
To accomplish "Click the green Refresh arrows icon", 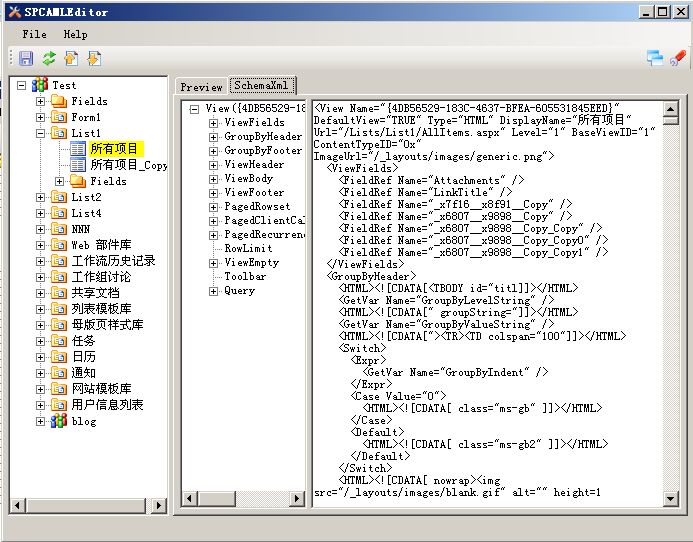I will 48,59.
